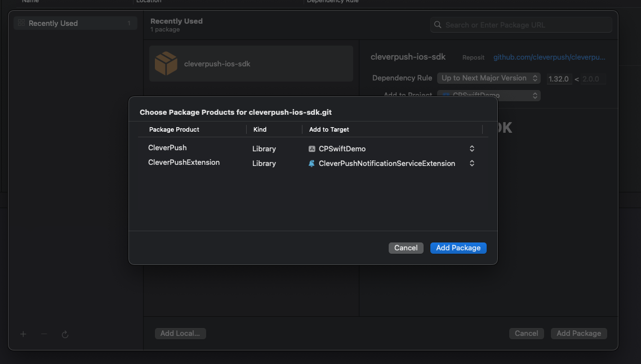Click the CPSwiftDemo app target icon
This screenshot has width=641, height=364.
[x=312, y=149]
